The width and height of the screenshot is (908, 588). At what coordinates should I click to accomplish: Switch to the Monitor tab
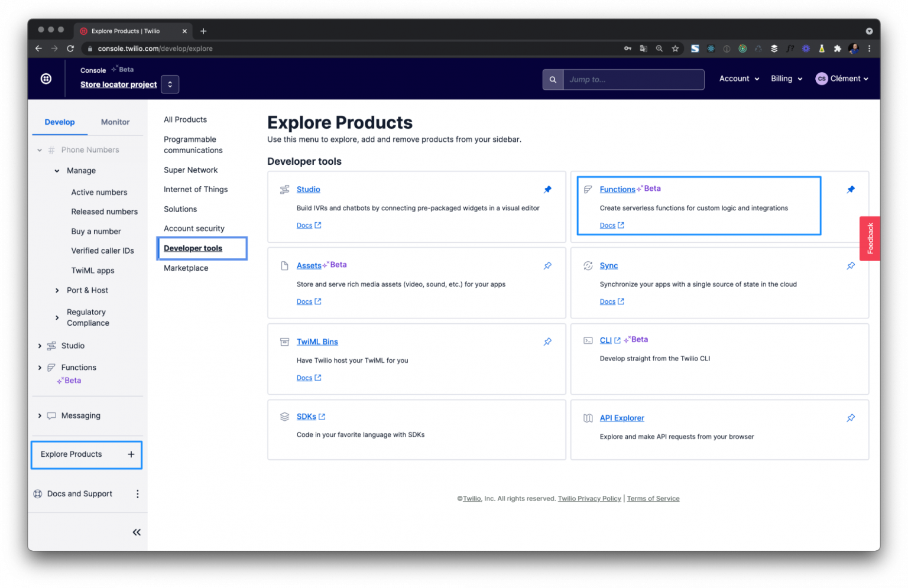(115, 122)
